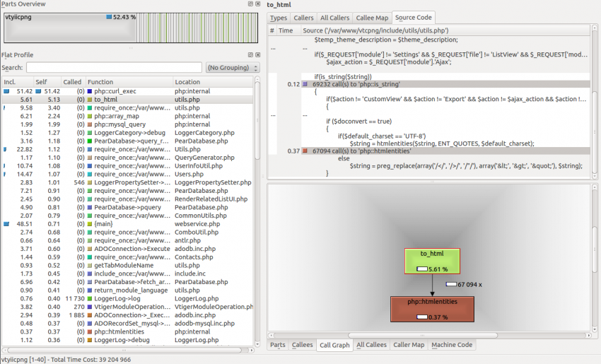Screen dimensions: 601x364
Task: Switch to the All Callers tab
Action: point(334,18)
